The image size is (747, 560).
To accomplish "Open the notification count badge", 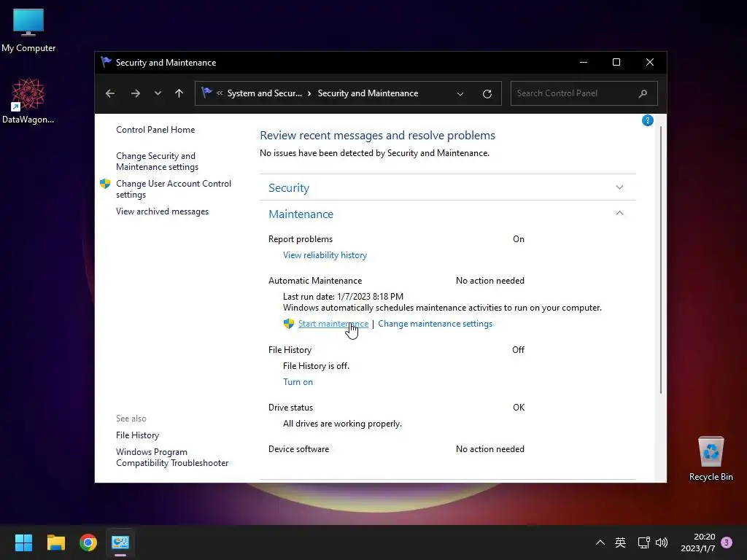I will [727, 542].
